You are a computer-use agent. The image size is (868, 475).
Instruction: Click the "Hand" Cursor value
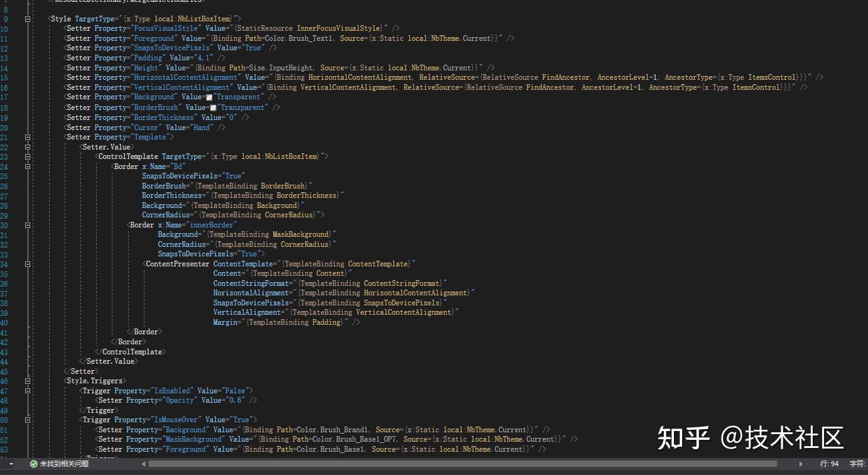[202, 128]
